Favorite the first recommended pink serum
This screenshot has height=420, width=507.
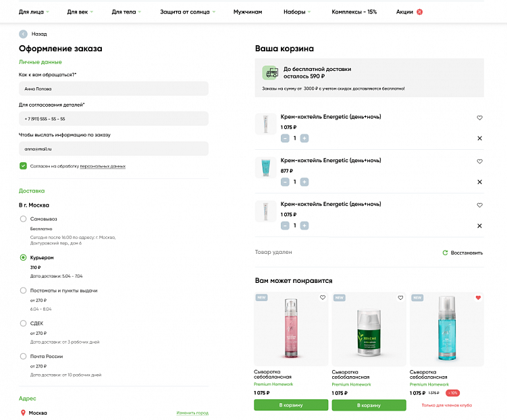tap(323, 298)
